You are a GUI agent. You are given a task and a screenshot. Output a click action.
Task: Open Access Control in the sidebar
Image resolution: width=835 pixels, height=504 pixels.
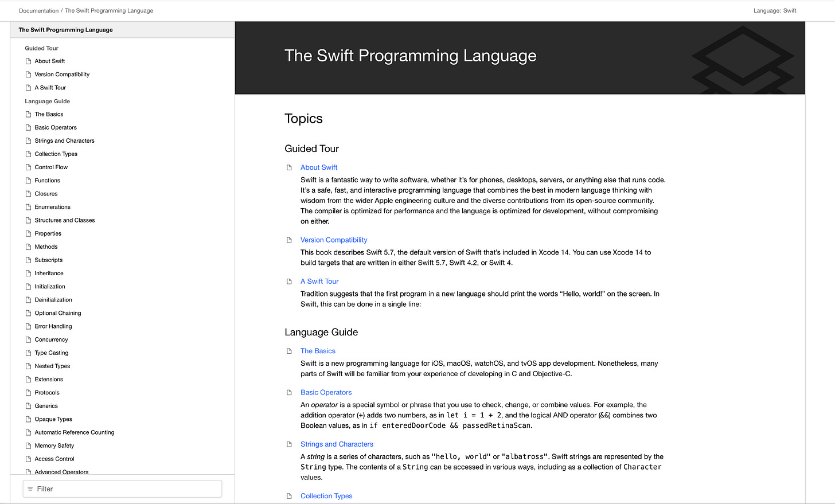pyautogui.click(x=54, y=459)
